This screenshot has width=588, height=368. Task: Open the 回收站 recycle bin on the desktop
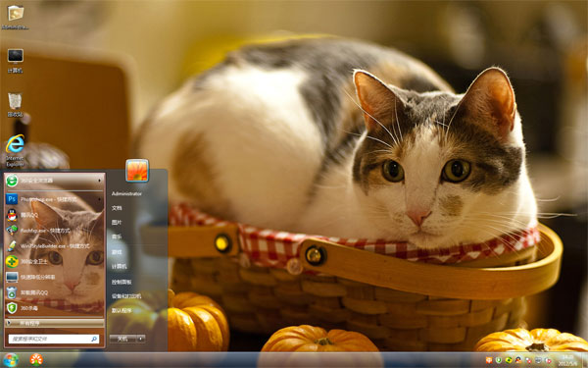[15, 105]
